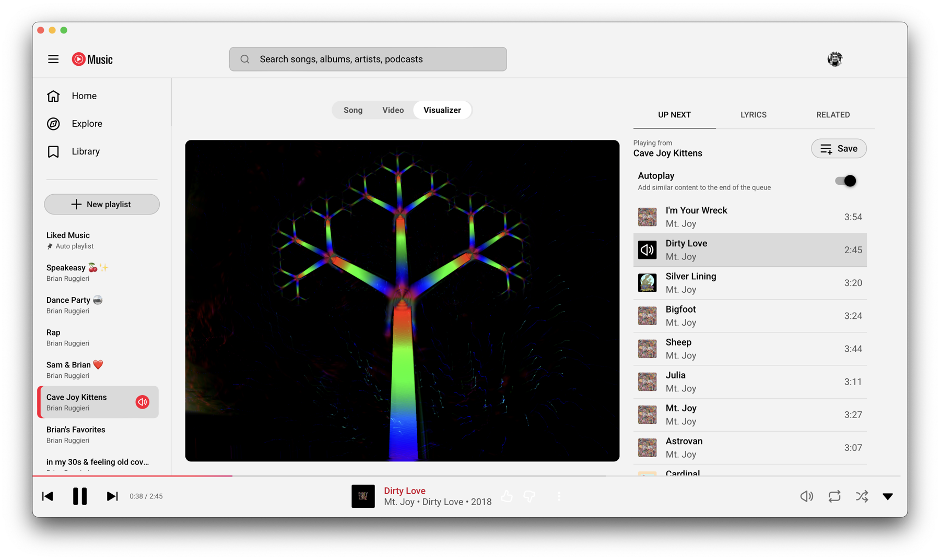Click the Sheep album thumbnail
Screen dimensions: 940x560
(x=647, y=349)
